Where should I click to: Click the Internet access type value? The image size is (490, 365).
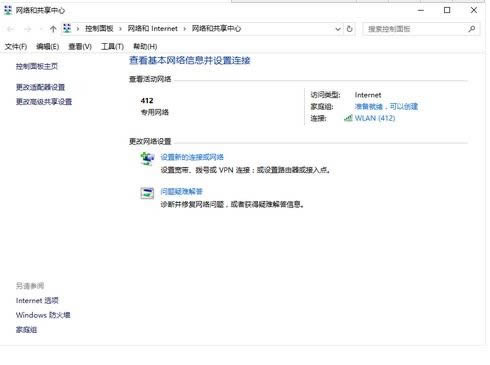[368, 95]
